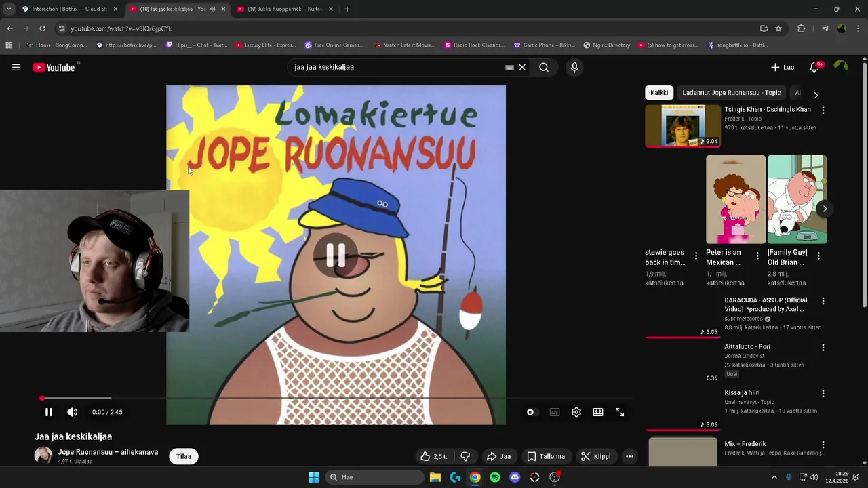Save the video with Tallenna
The height and width of the screenshot is (488, 868).
[546, 456]
